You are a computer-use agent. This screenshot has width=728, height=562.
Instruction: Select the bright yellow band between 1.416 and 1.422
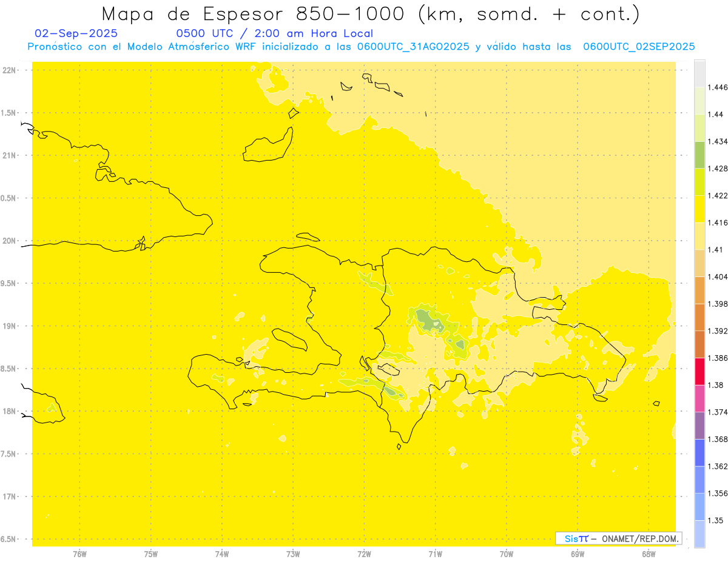[699, 209]
